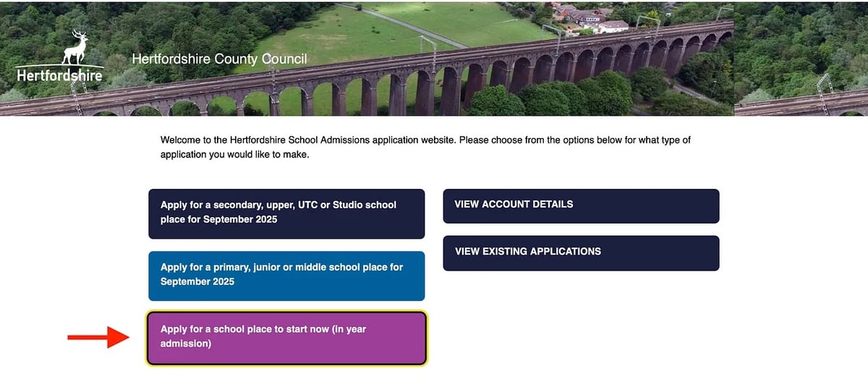Image resolution: width=868 pixels, height=382 pixels.
Task: Open View Existing Applications
Action: coord(581,252)
